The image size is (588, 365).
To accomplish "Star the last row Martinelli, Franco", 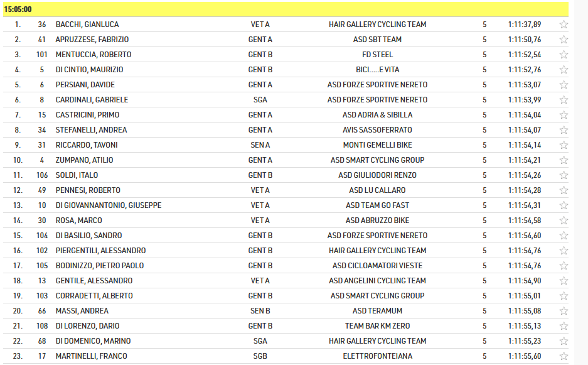I will point(564,356).
